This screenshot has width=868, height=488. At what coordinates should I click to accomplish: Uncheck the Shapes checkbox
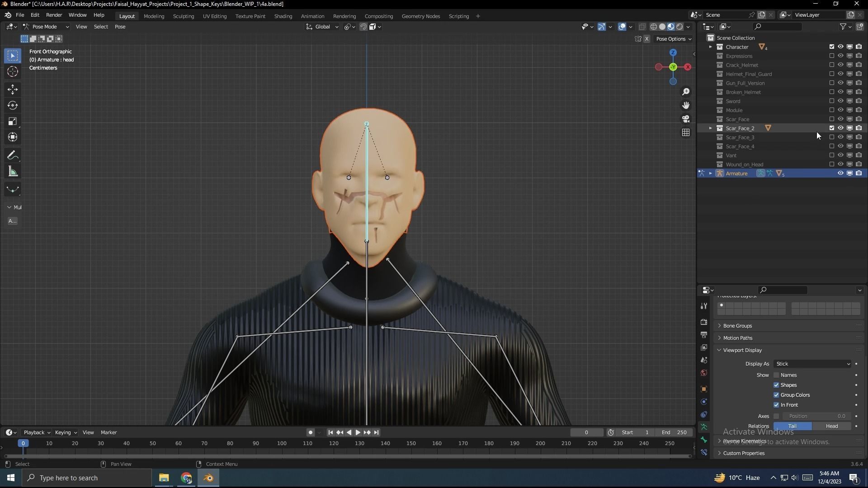[x=776, y=385]
